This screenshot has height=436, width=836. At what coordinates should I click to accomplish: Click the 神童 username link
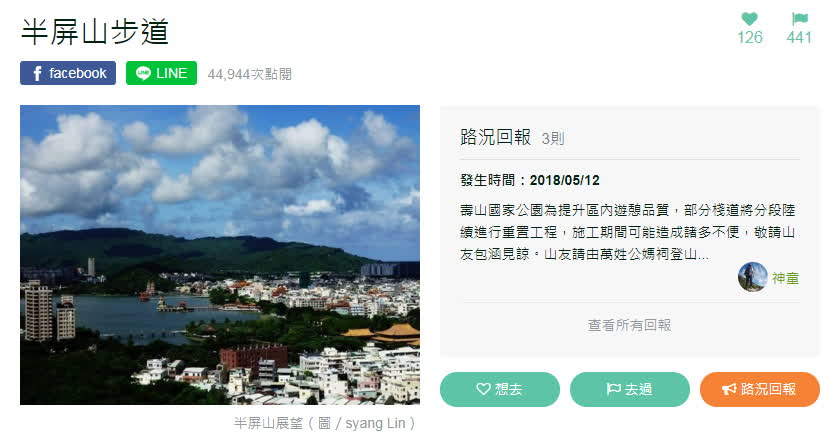pyautogui.click(x=785, y=278)
